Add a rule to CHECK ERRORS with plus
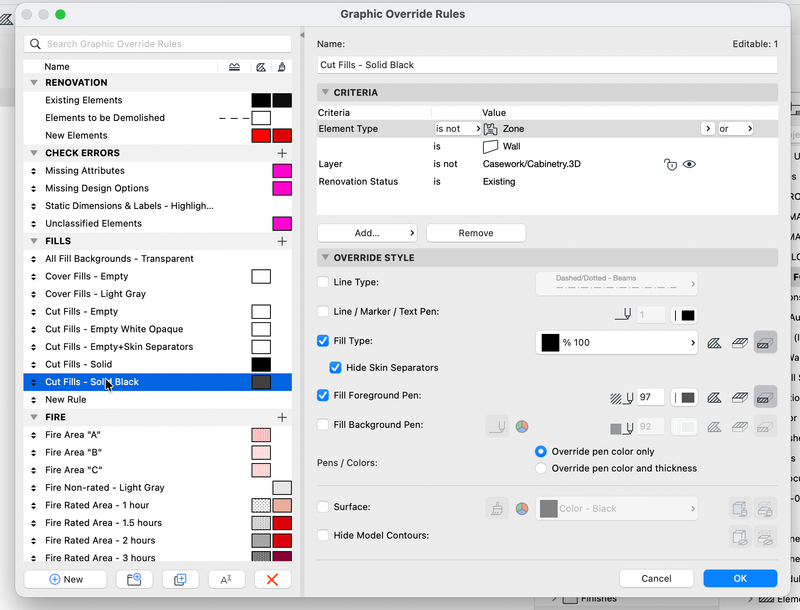800x610 pixels. [282, 153]
